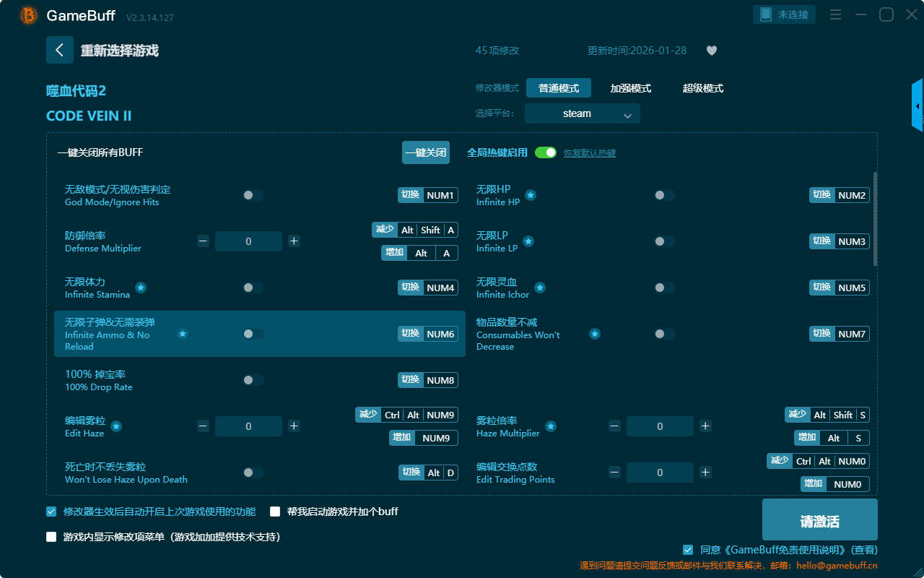This screenshot has width=924, height=578.
Task: Check the in-game cheat menu display checkbox
Action: (51, 537)
